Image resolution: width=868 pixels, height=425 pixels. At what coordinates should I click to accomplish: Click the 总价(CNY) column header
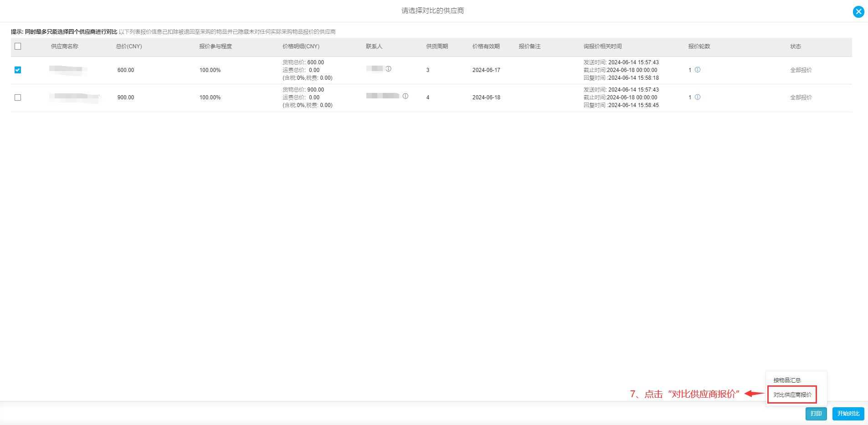pyautogui.click(x=129, y=46)
